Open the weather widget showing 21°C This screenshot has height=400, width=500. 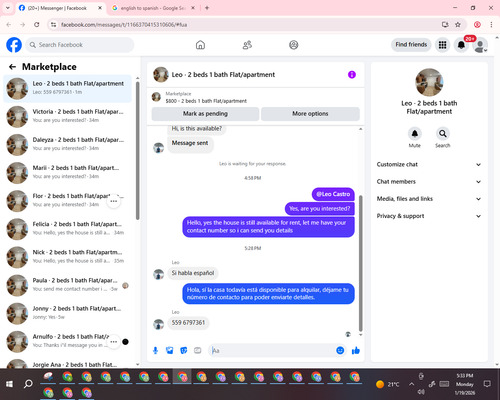(x=387, y=384)
